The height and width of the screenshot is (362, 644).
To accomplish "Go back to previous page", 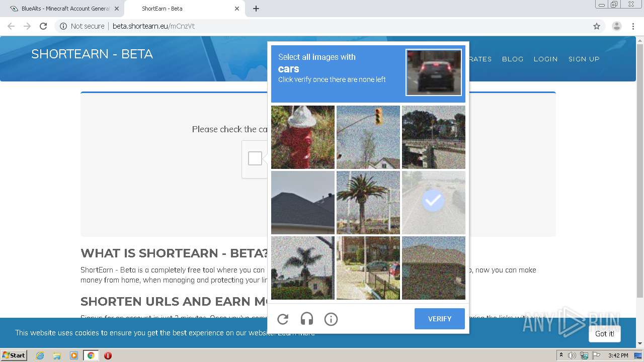I will (x=11, y=26).
